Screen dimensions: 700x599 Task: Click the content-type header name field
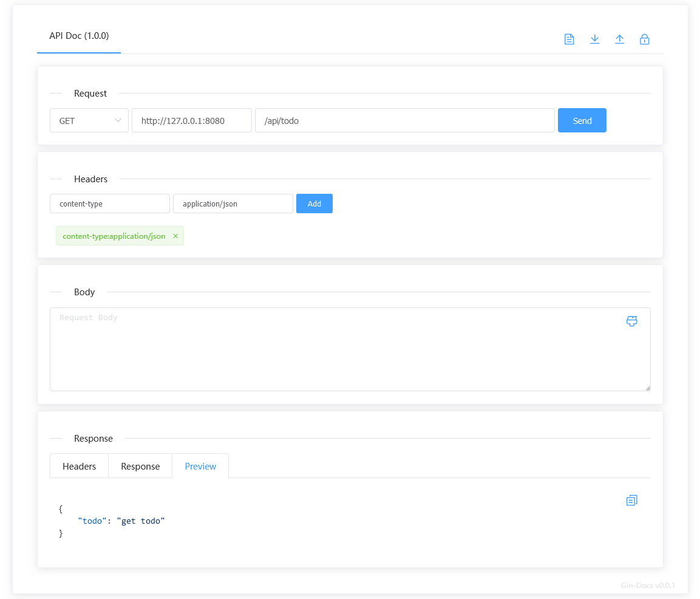[x=110, y=204]
